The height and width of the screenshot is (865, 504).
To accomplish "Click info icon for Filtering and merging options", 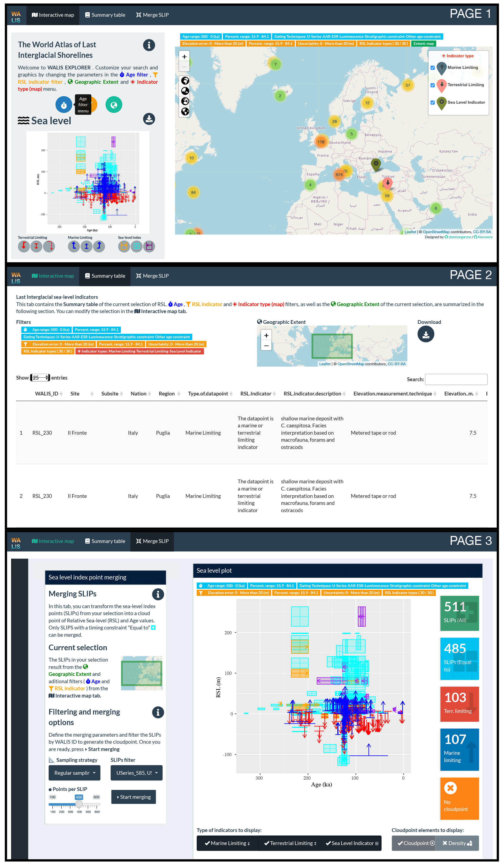I will point(158,713).
